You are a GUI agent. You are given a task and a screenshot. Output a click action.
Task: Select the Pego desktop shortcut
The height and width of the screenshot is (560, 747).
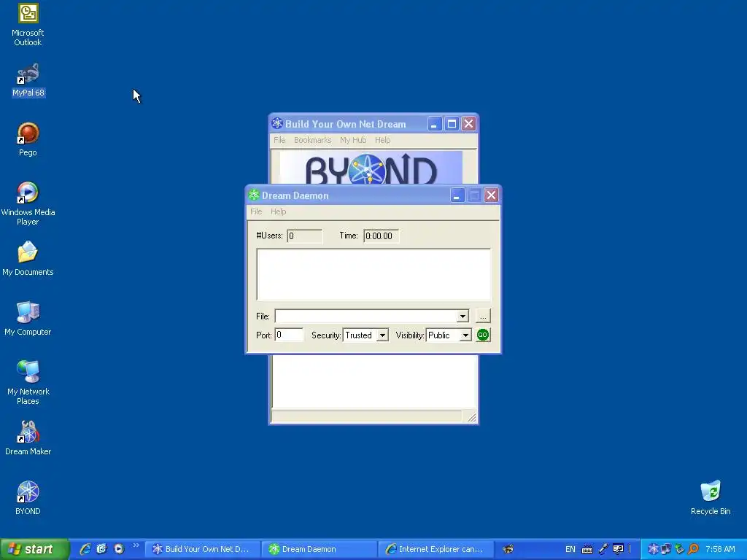click(x=28, y=139)
